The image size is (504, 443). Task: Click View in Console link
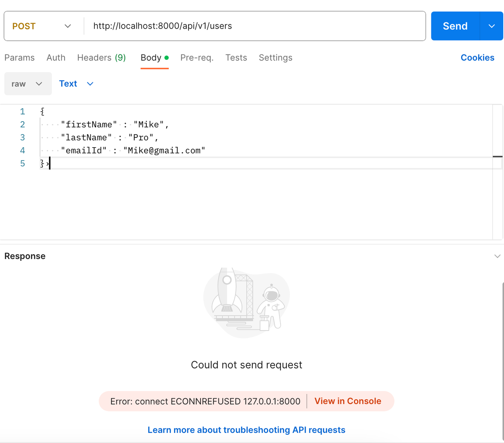[x=348, y=401]
